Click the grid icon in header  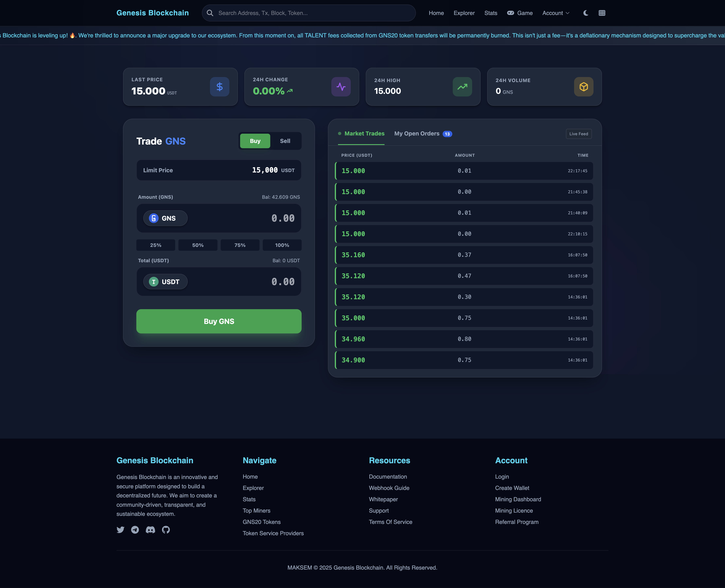pos(602,13)
